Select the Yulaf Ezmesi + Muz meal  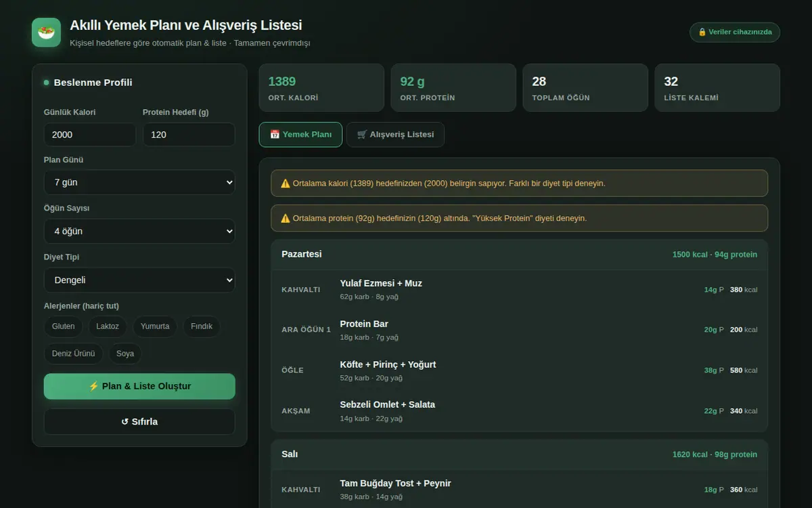[x=520, y=289]
